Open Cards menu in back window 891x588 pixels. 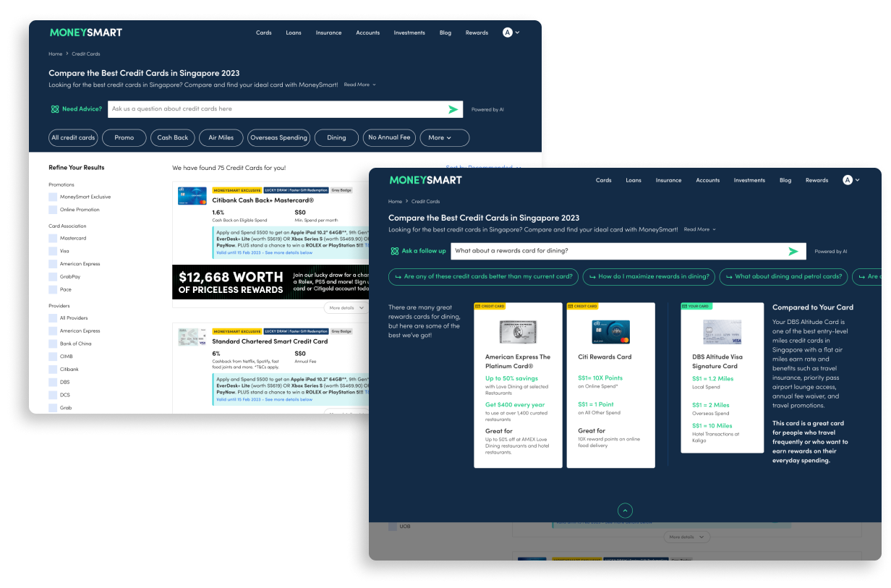(x=264, y=33)
